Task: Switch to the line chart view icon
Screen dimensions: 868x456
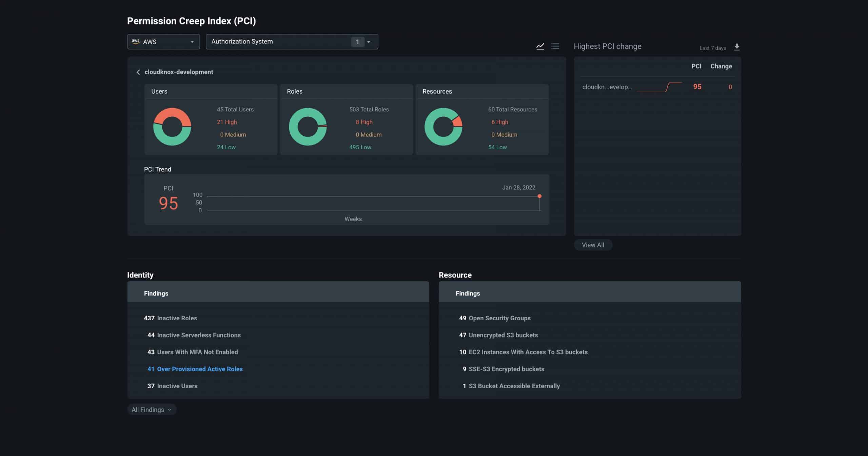Action: [x=540, y=46]
